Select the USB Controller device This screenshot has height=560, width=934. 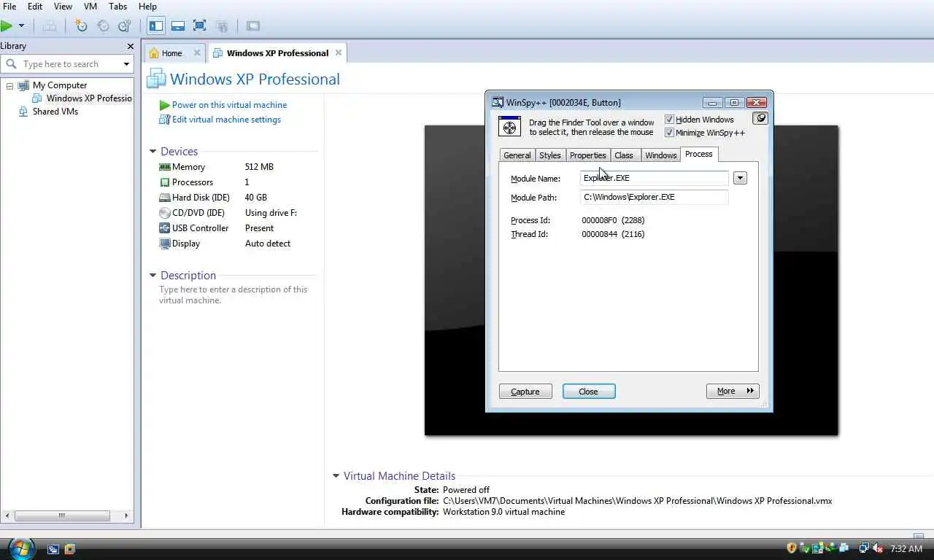coord(217,228)
